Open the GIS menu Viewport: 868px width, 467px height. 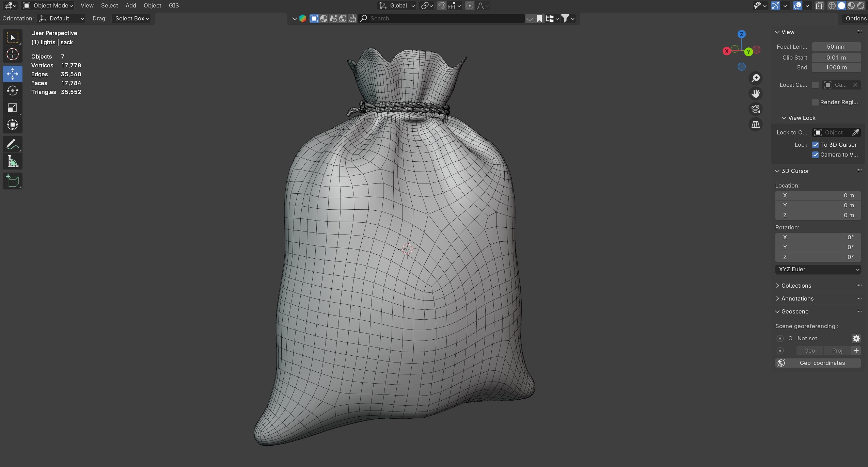(x=174, y=5)
